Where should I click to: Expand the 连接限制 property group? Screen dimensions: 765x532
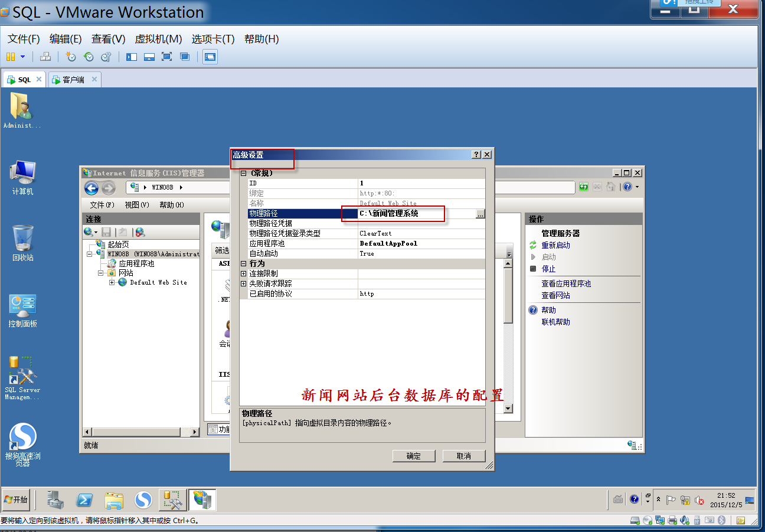244,273
